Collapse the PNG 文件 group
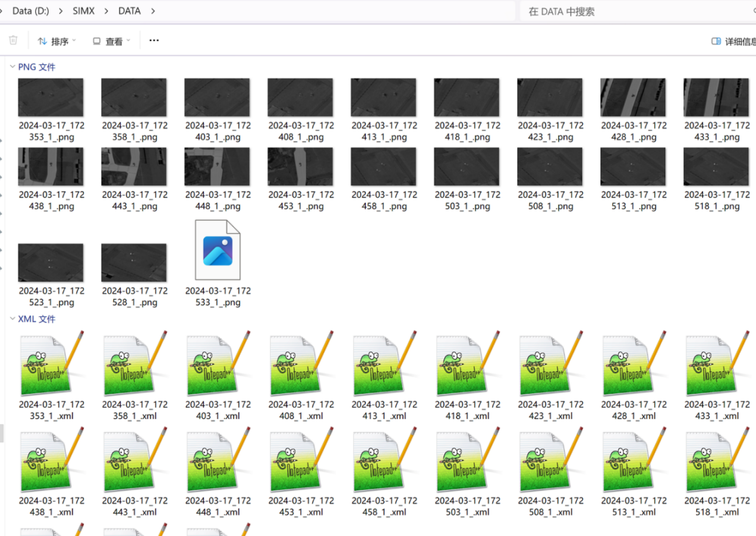The image size is (756, 536). tap(13, 67)
